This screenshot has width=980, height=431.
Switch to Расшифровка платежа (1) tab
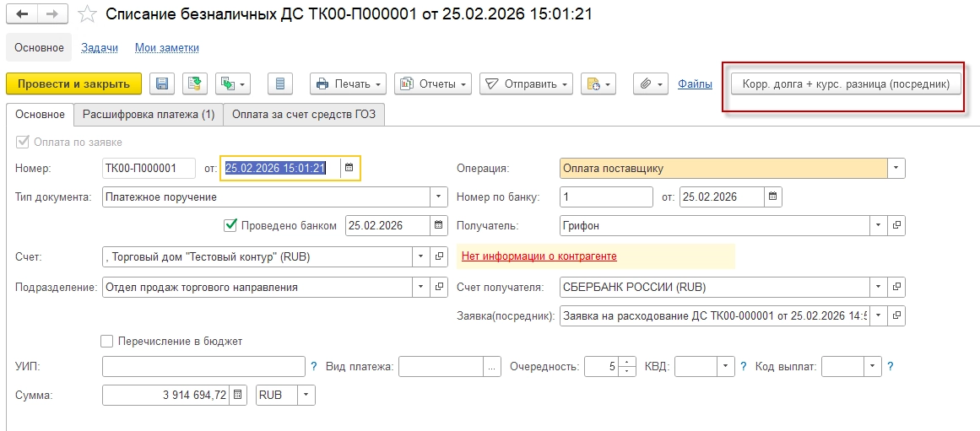tap(149, 115)
